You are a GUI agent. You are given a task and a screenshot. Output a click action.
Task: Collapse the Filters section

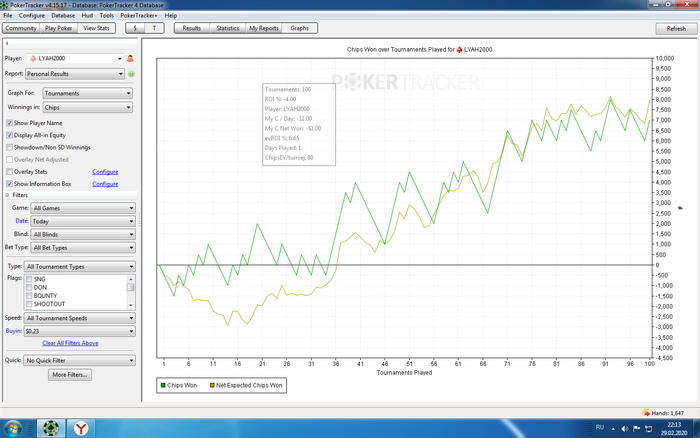[7, 195]
